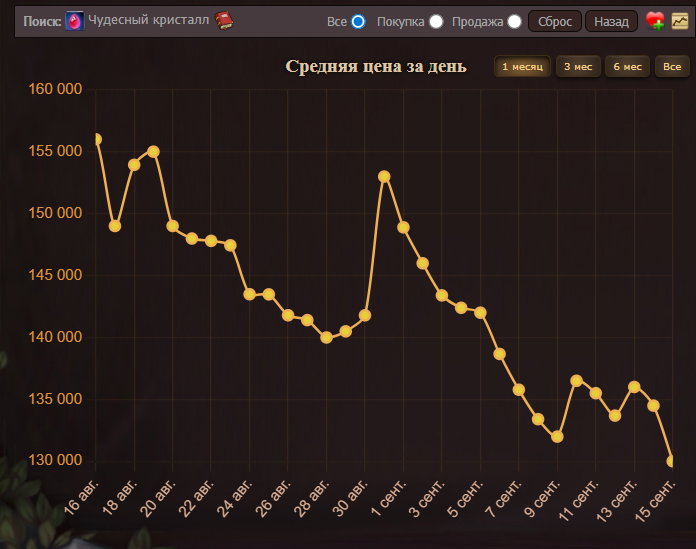
Task: Switch chart range to 3 мес
Action: pos(577,67)
